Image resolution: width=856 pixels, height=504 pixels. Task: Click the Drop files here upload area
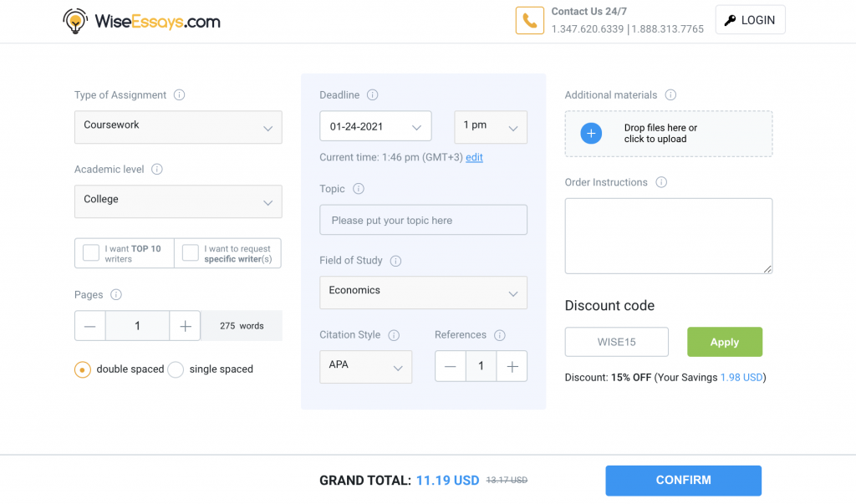point(668,134)
